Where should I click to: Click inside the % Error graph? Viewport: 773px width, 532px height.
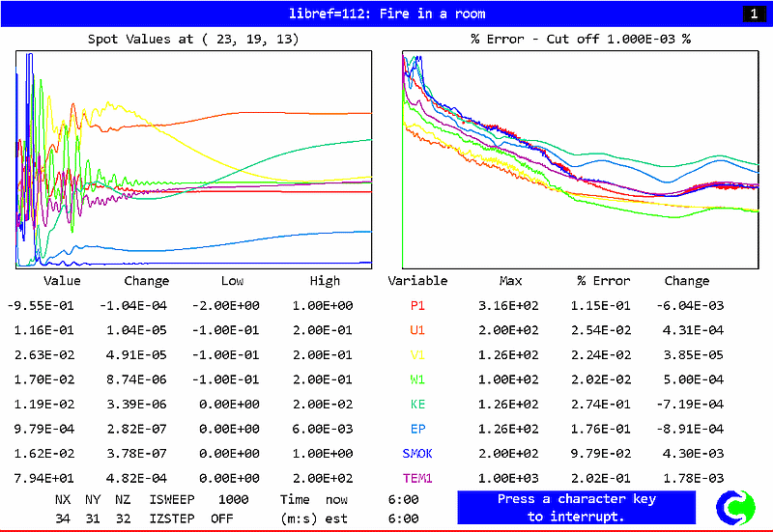coord(580,159)
